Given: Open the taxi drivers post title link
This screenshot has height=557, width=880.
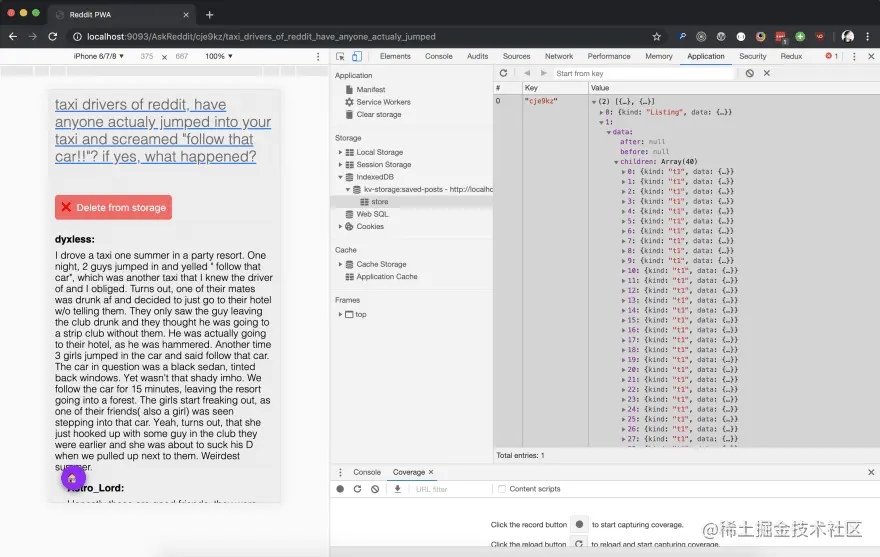Looking at the screenshot, I should [x=163, y=130].
